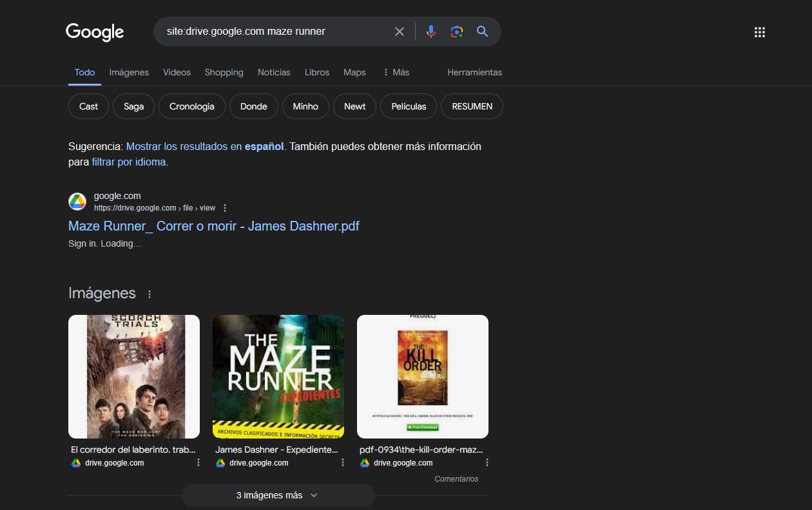The width and height of the screenshot is (812, 510).
Task: Toggle the RESUMEN filter chip
Action: 472,106
